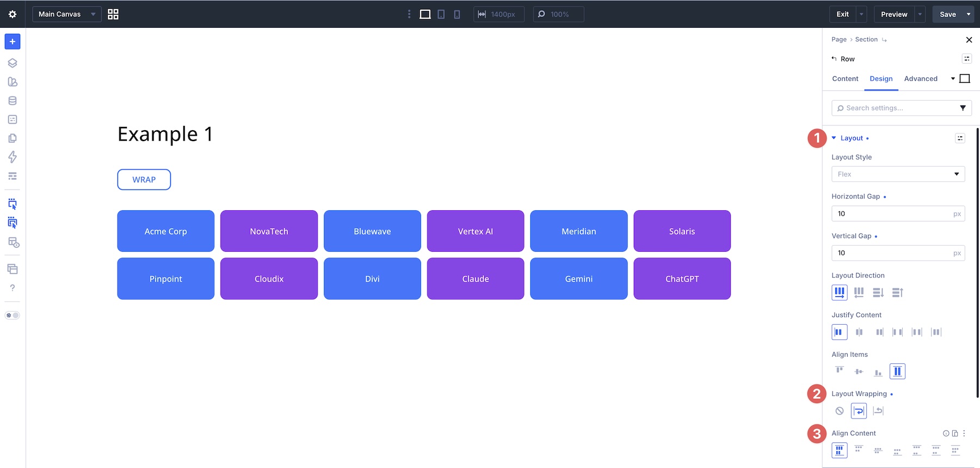Image resolution: width=980 pixels, height=468 pixels.
Task: Toggle the x-ray eye layout icon
Action: [x=13, y=242]
